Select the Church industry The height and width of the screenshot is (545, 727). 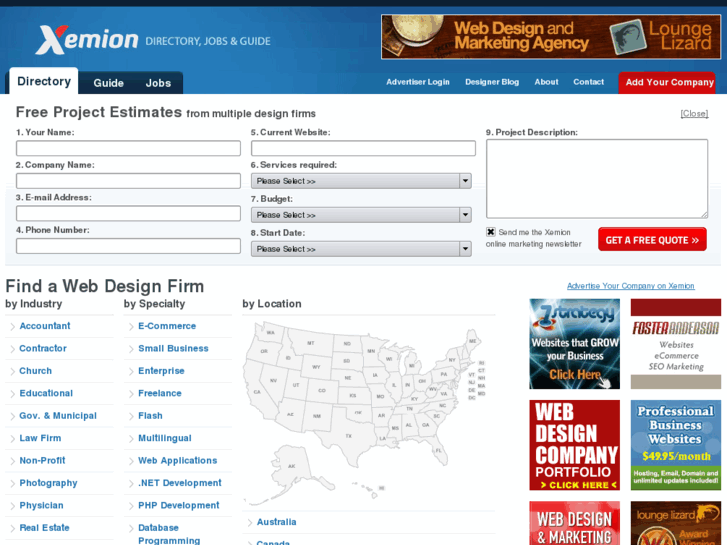(x=35, y=371)
